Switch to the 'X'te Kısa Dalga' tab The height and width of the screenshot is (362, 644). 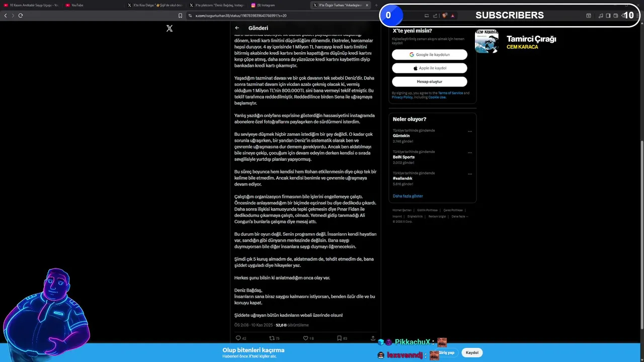point(155,5)
